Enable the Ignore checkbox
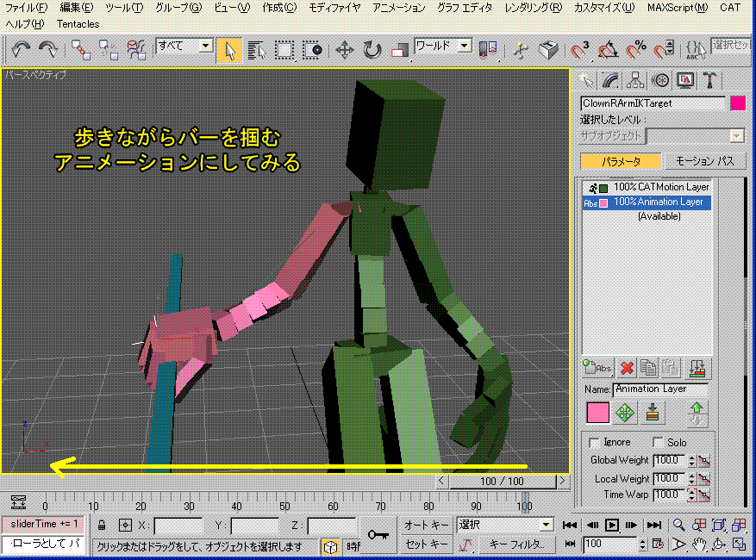The image size is (756, 560). pyautogui.click(x=594, y=443)
